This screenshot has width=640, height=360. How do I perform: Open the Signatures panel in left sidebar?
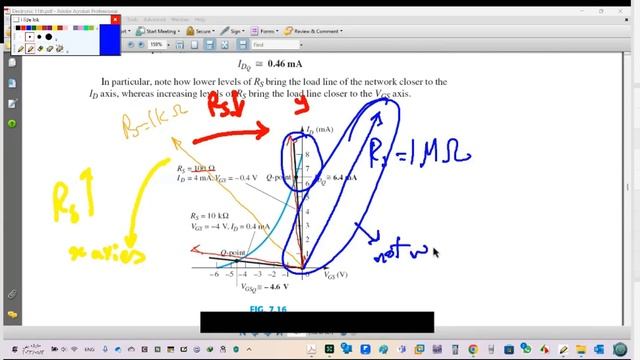coord(12,104)
